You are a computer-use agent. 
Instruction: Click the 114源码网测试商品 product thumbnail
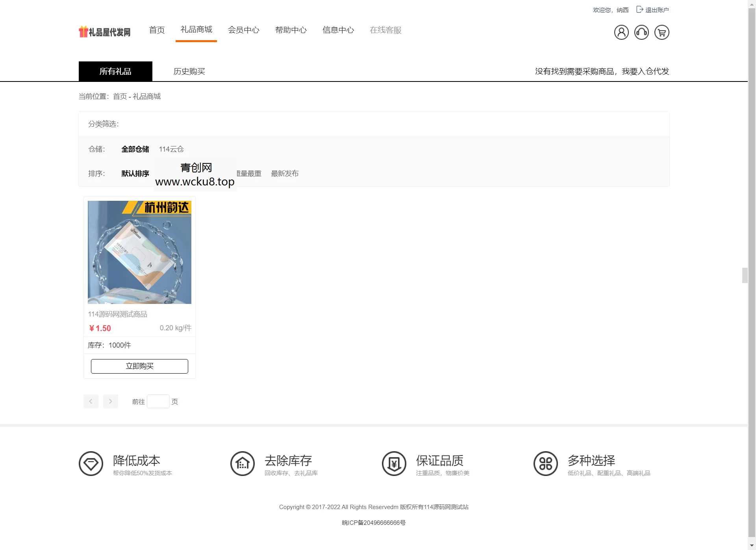tap(139, 252)
